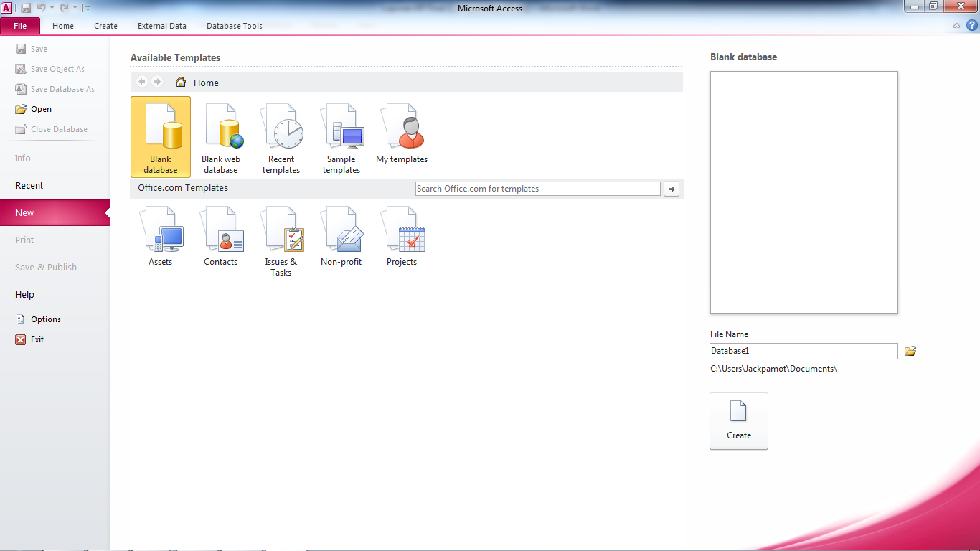Click the Undo icon in Quick Access Toolbar
Image resolution: width=980 pixels, height=551 pixels.
click(x=42, y=8)
